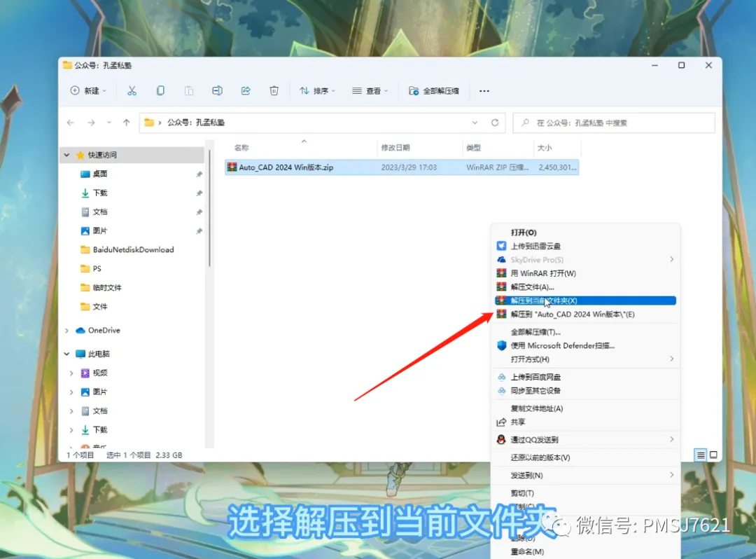This screenshot has width=756, height=559.
Task: Go up one folder level arrow
Action: click(126, 123)
